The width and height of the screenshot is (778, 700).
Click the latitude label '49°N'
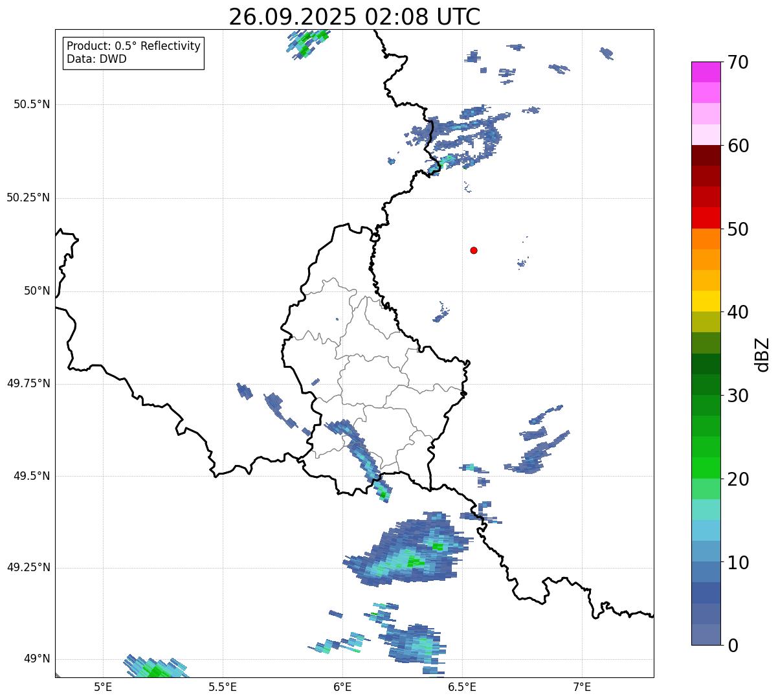pyautogui.click(x=37, y=659)
